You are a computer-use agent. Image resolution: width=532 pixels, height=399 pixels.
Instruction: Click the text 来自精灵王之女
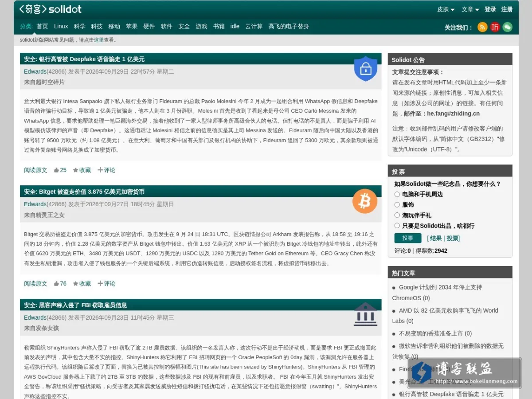44,215
